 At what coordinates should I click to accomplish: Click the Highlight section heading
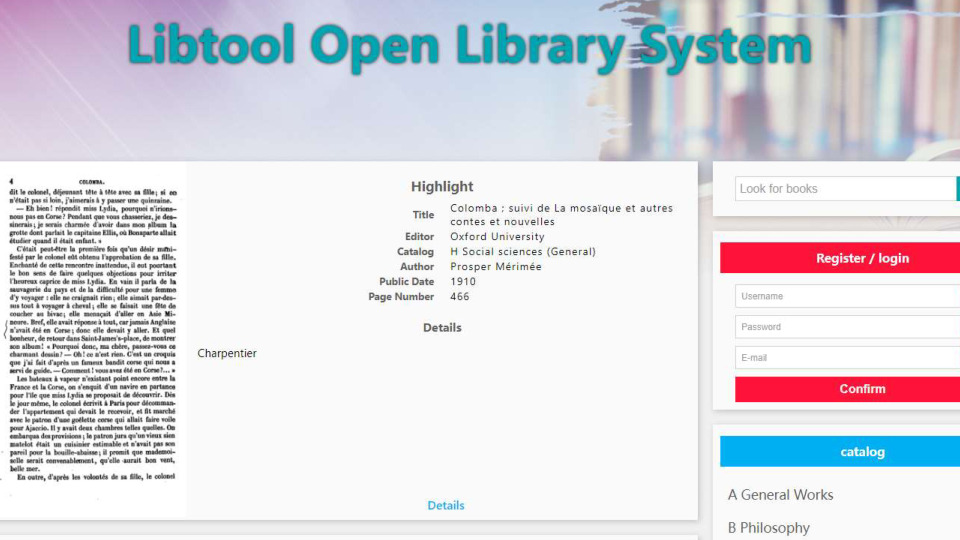click(x=442, y=186)
